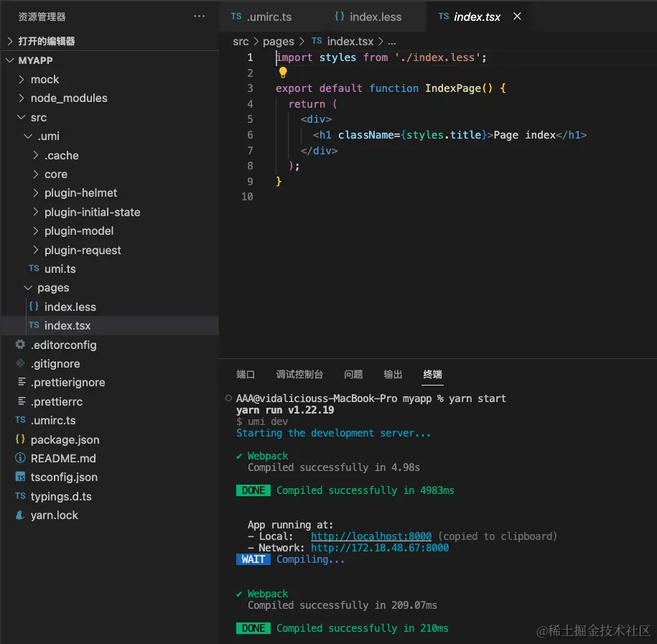657x644 pixels.
Task: Open the http://172.18.48.67:8000 network link
Action: coord(380,548)
